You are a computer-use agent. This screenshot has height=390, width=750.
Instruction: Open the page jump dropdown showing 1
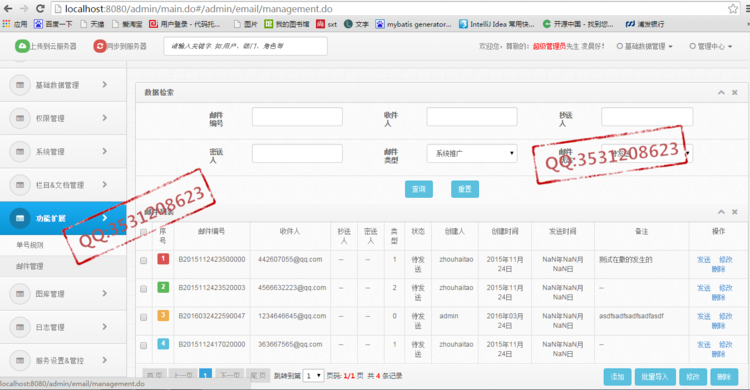(313, 376)
